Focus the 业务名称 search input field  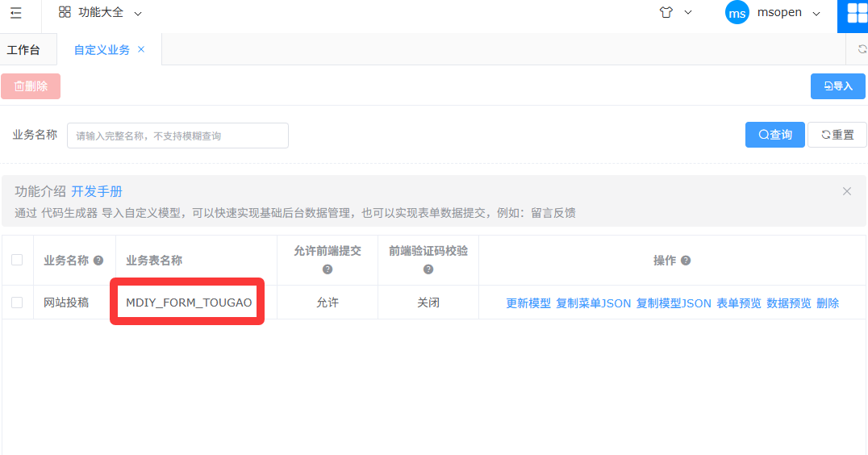pos(177,136)
